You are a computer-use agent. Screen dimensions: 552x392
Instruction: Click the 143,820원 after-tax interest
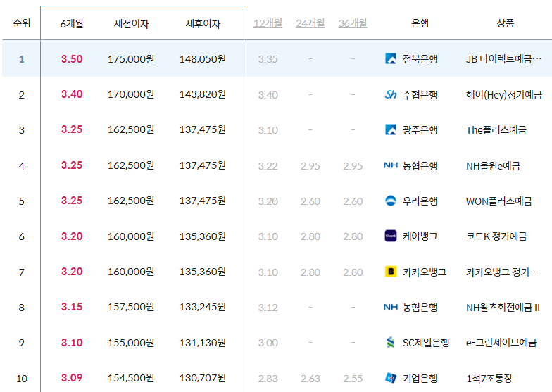[203, 94]
